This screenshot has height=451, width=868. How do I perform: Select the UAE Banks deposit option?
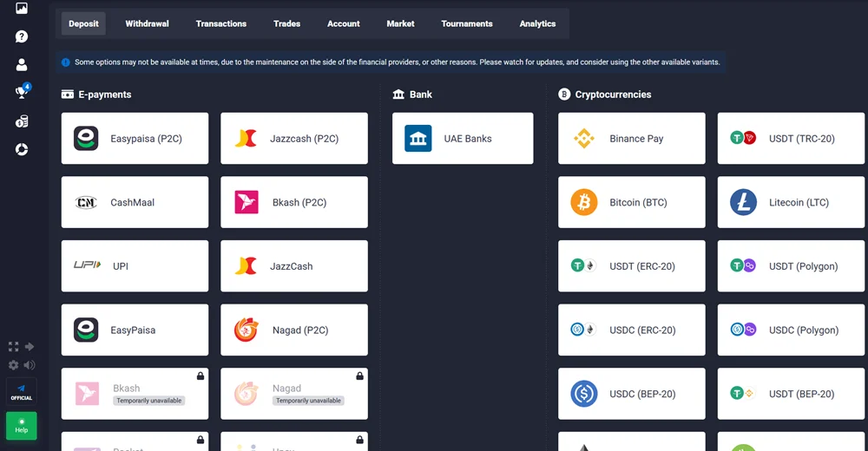[x=463, y=139]
